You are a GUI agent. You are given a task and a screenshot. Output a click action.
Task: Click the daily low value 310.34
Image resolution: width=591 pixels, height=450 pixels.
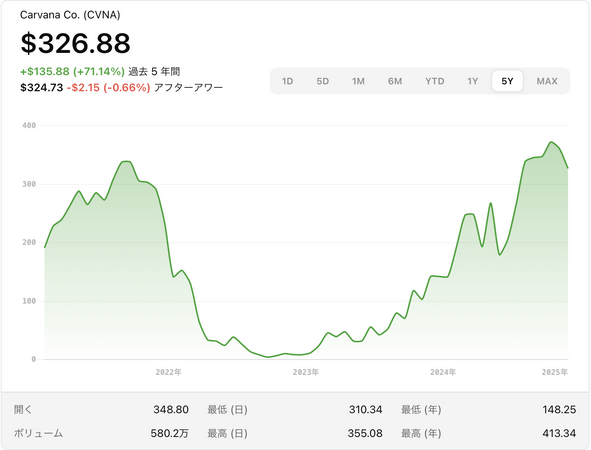[365, 409]
